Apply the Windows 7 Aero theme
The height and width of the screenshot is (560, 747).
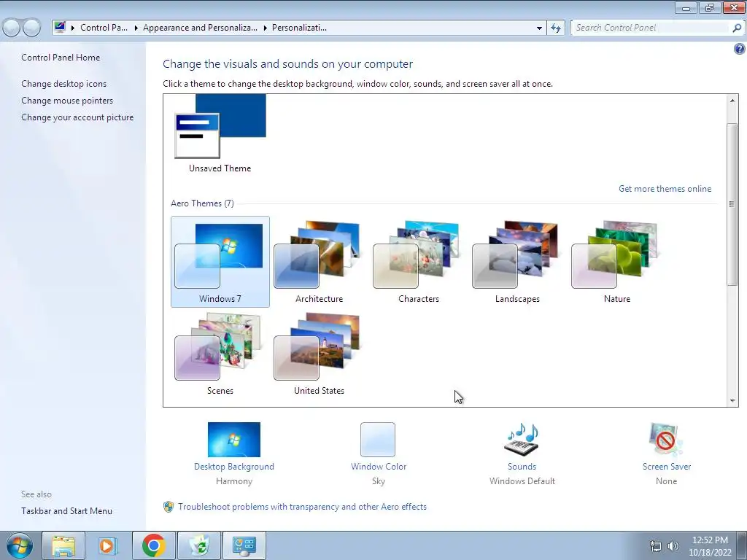pos(220,262)
